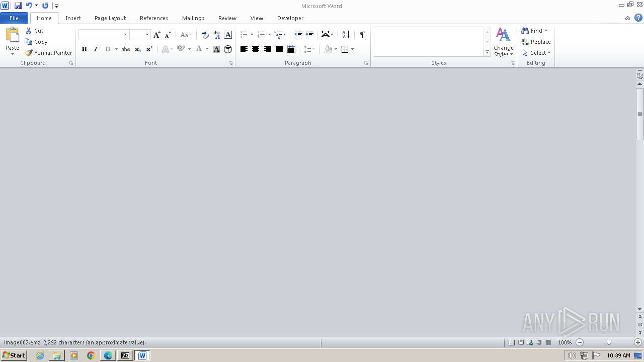Click the Word Help question mark icon

(638, 18)
